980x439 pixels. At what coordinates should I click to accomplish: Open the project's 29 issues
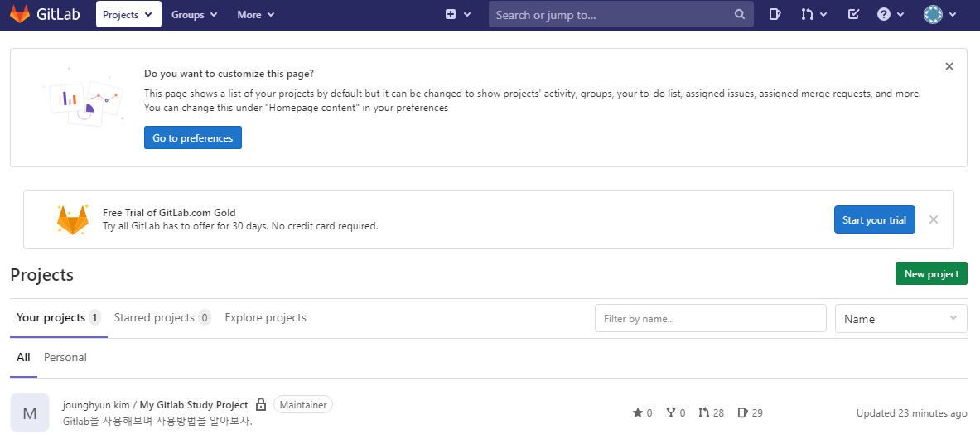[750, 412]
